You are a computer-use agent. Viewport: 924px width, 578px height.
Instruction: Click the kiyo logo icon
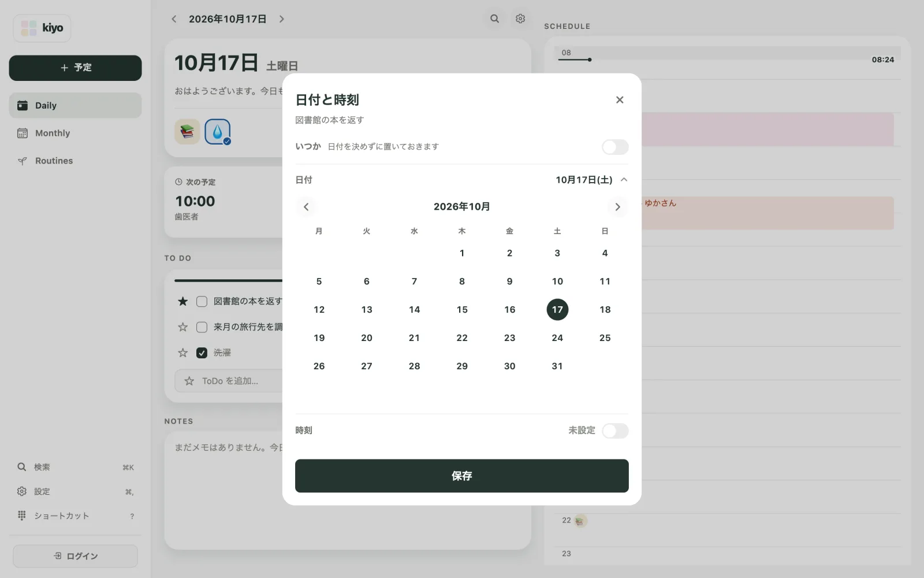[x=28, y=28]
